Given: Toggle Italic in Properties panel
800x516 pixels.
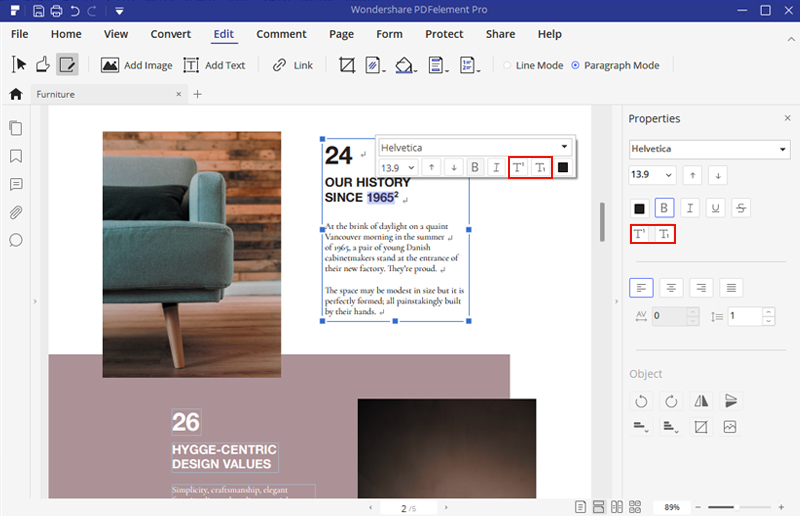Looking at the screenshot, I should 690,208.
